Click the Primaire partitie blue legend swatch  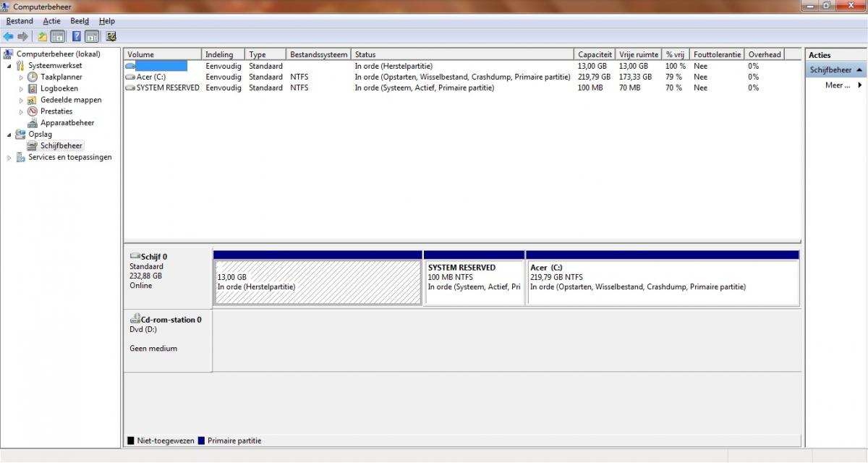click(201, 441)
